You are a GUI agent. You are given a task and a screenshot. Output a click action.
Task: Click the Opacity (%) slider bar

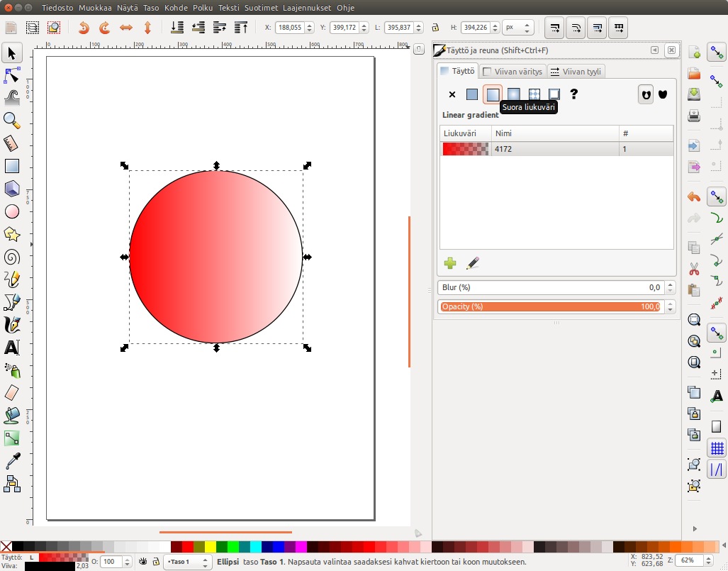pos(550,306)
